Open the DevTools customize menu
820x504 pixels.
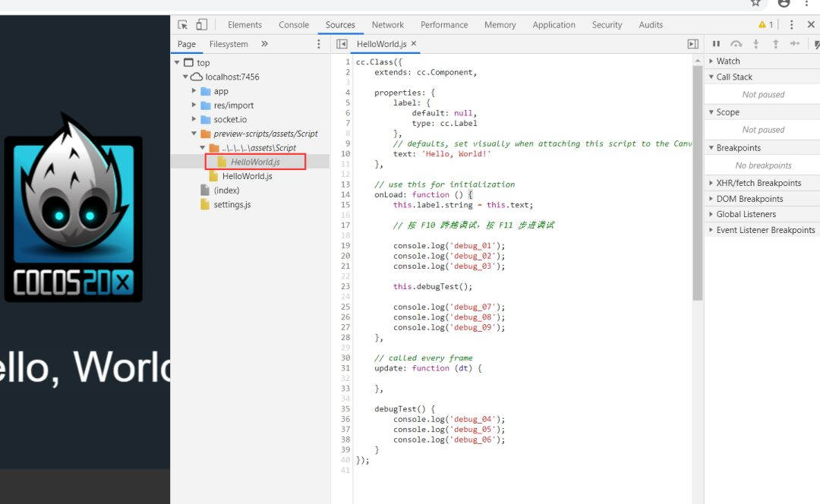(x=791, y=24)
